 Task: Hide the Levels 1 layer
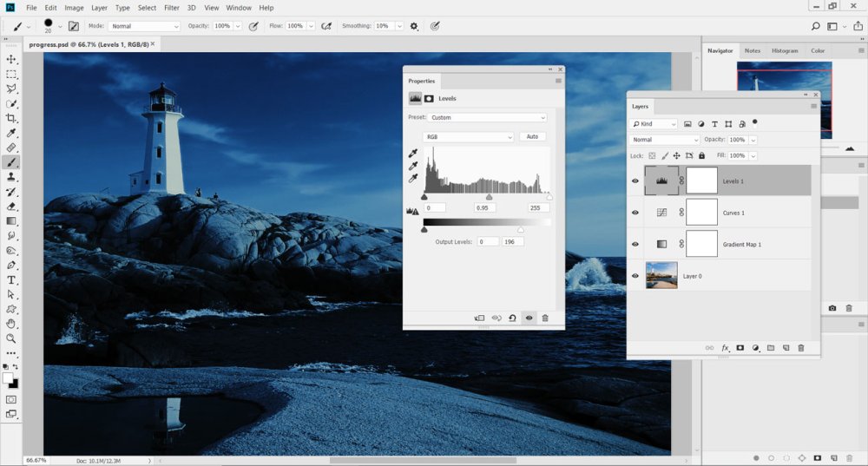pos(635,181)
